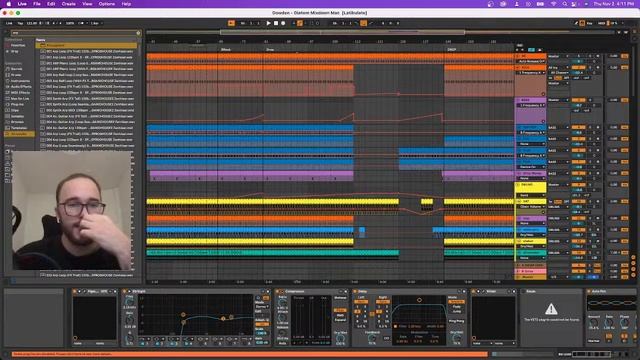The width and height of the screenshot is (640, 360).
Task: Select Templates category in browser
Action: 18,128
